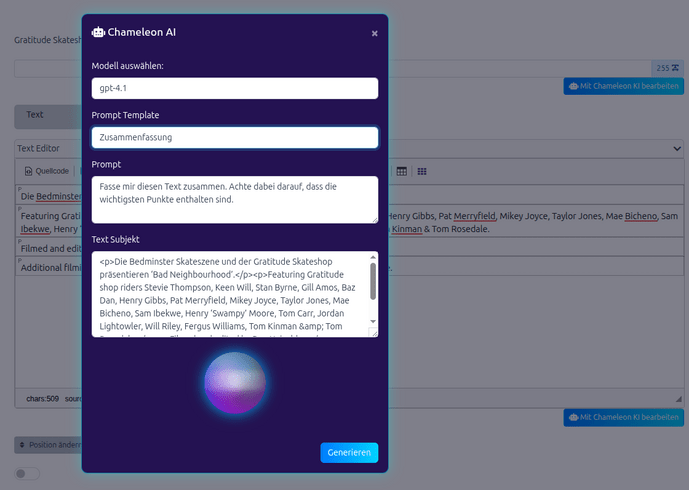Click the glowing AI orb
Image resolution: width=689 pixels, height=490 pixels.
235,383
